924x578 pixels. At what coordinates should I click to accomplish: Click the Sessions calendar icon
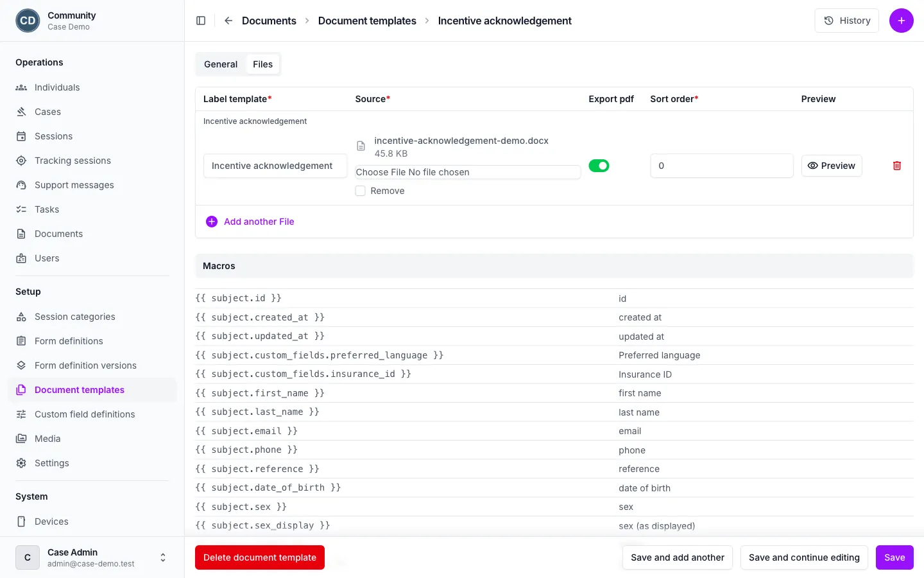point(21,136)
